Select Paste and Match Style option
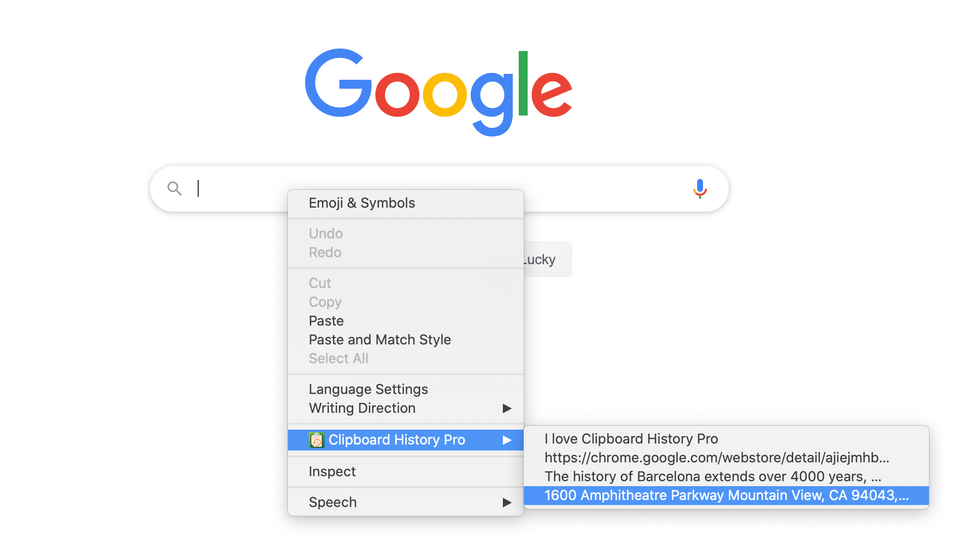 [x=380, y=339]
